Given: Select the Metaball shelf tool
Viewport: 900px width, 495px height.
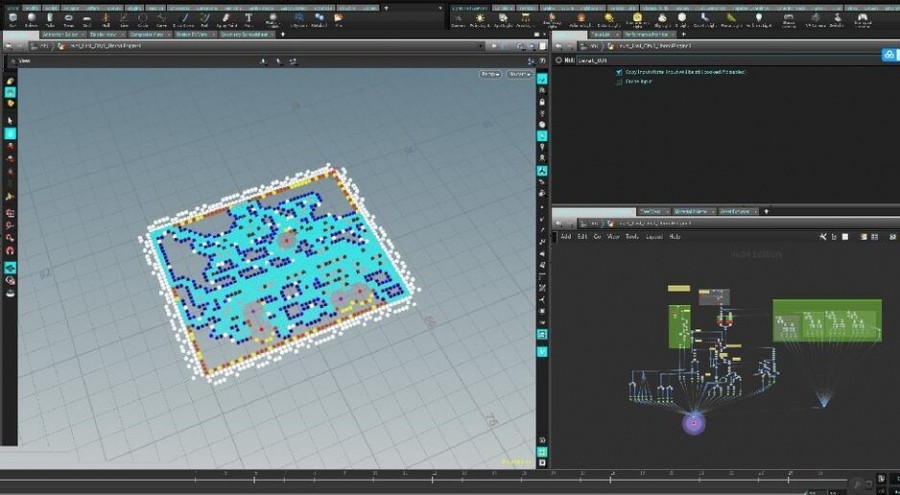Looking at the screenshot, I should click(319, 20).
